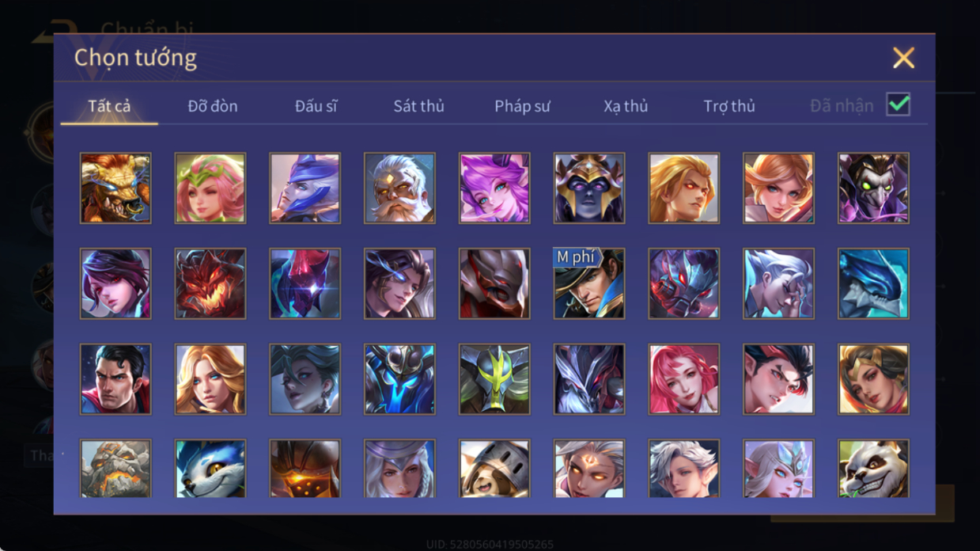Switch to the 'Đỡ đòn' tab

[x=213, y=106]
